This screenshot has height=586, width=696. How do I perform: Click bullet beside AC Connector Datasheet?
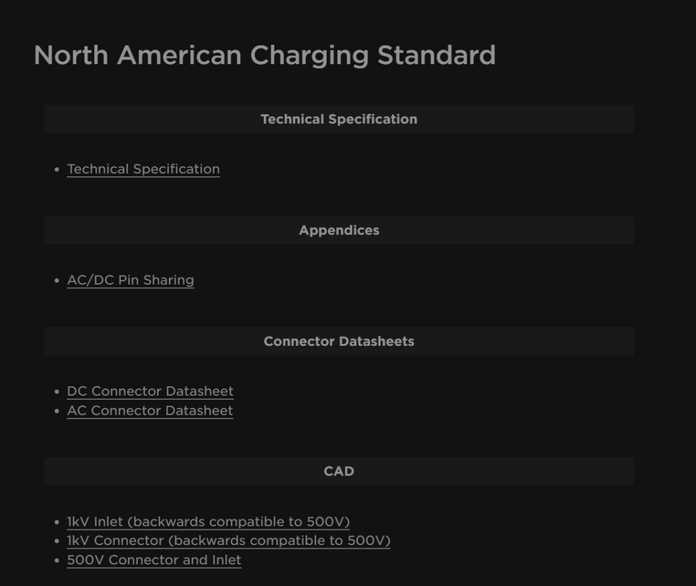tap(56, 411)
